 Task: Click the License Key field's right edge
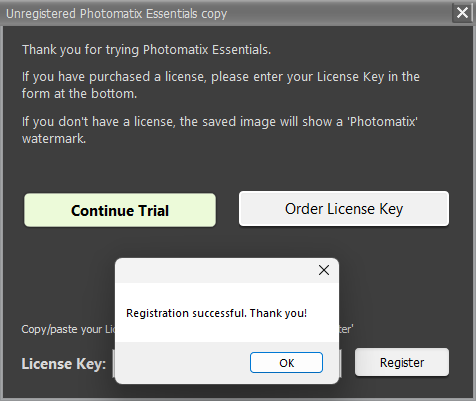point(340,363)
